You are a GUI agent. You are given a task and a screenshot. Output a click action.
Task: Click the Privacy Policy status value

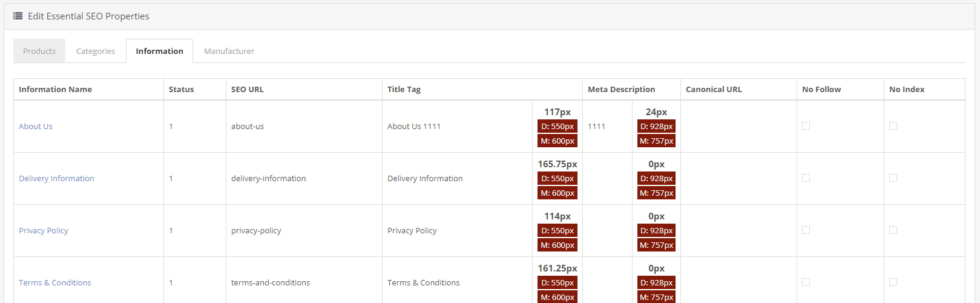[171, 230]
